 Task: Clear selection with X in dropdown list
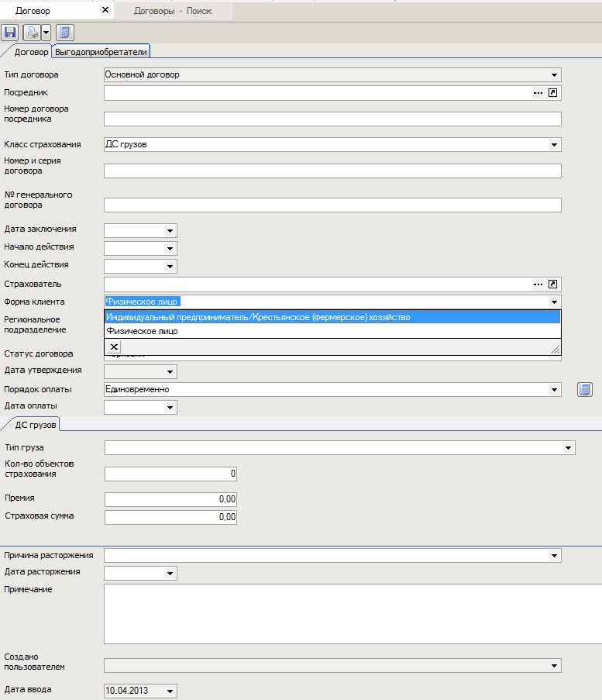click(x=114, y=347)
